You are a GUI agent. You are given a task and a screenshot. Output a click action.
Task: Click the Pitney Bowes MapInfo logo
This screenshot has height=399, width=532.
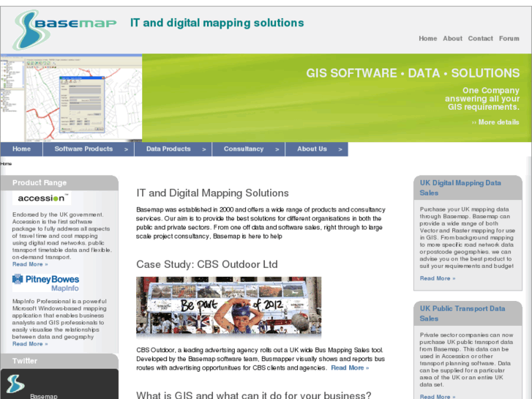tap(46, 283)
